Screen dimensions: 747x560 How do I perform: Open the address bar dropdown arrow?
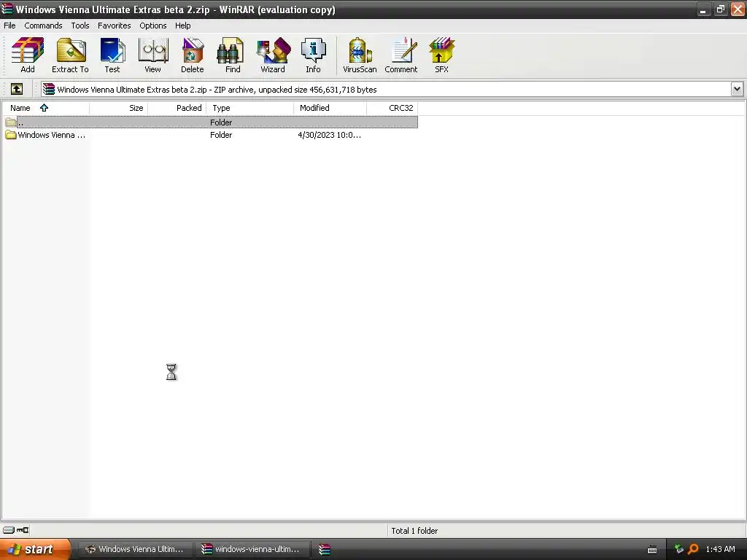pyautogui.click(x=737, y=89)
